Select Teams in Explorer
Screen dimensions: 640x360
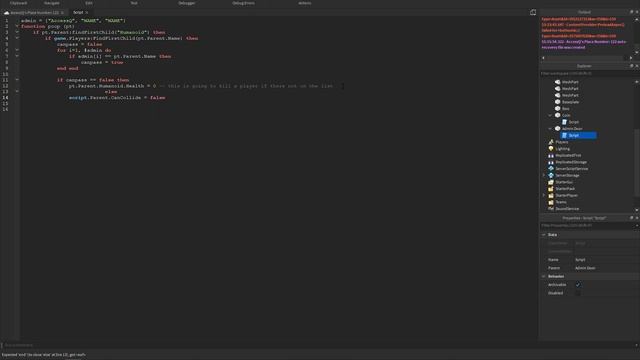tap(561, 202)
